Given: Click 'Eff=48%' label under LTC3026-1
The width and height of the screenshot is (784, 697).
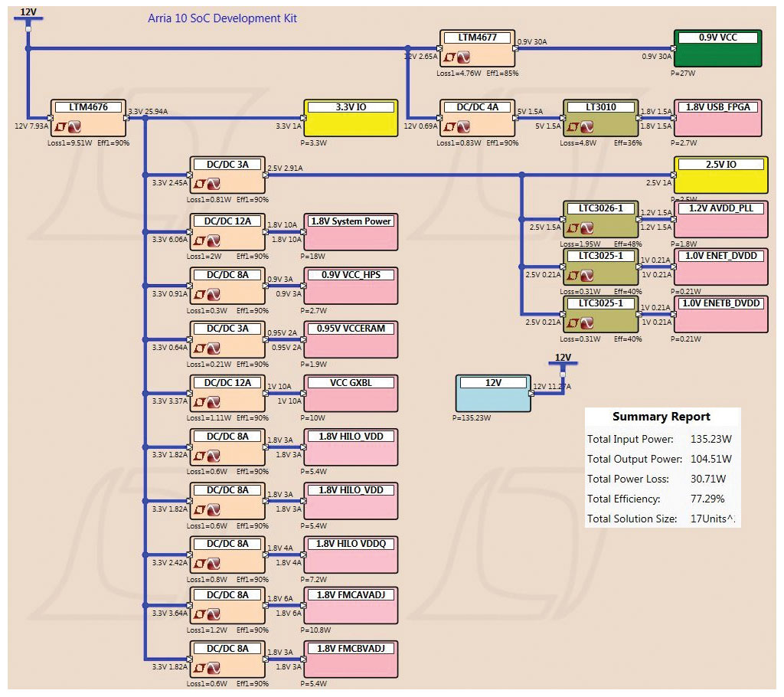Looking at the screenshot, I should (628, 244).
